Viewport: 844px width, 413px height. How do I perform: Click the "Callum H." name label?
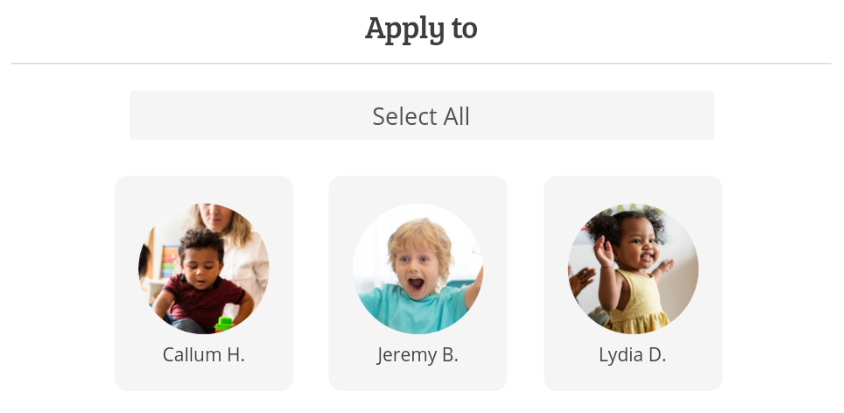(x=203, y=355)
